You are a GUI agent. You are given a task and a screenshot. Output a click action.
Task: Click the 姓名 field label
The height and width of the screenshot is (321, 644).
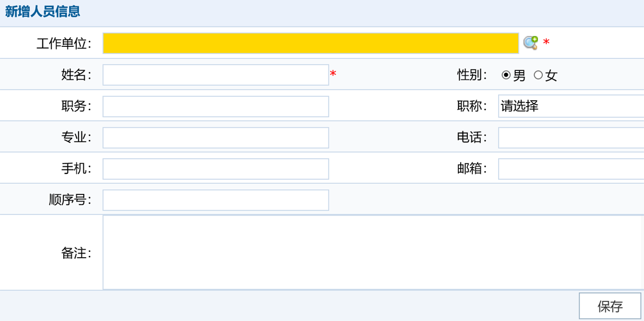(76, 75)
